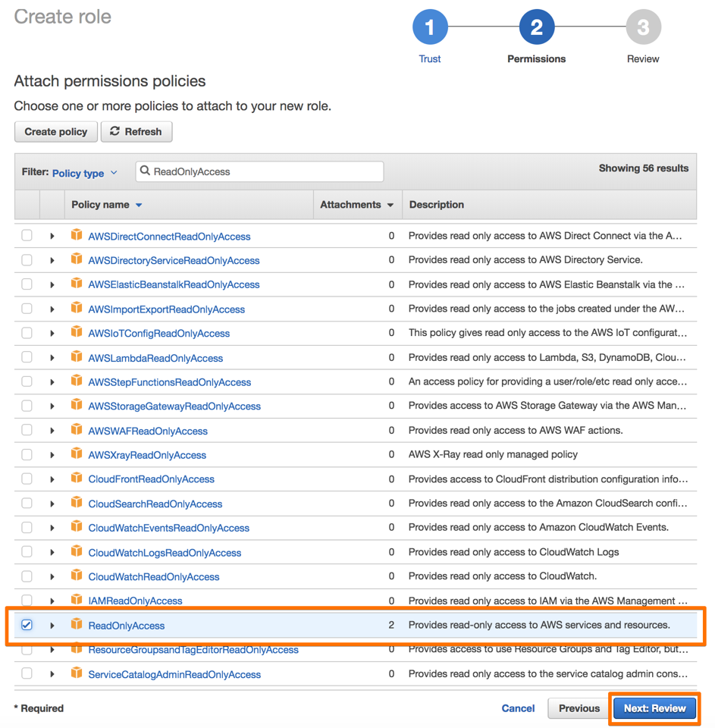Click the policy icon next to AWSWAFReadOnlyAccess
The height and width of the screenshot is (728, 715).
77,430
